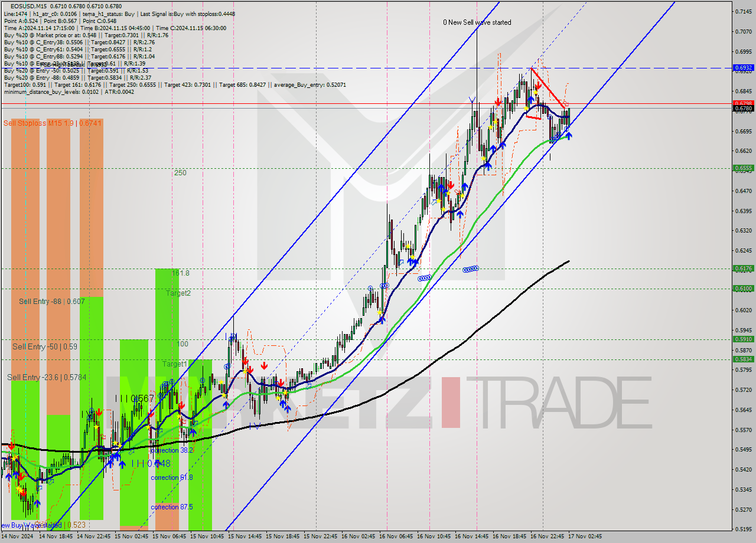The image size is (756, 543).
Task: Click the green 0.6555 price tag
Action: (x=743, y=168)
